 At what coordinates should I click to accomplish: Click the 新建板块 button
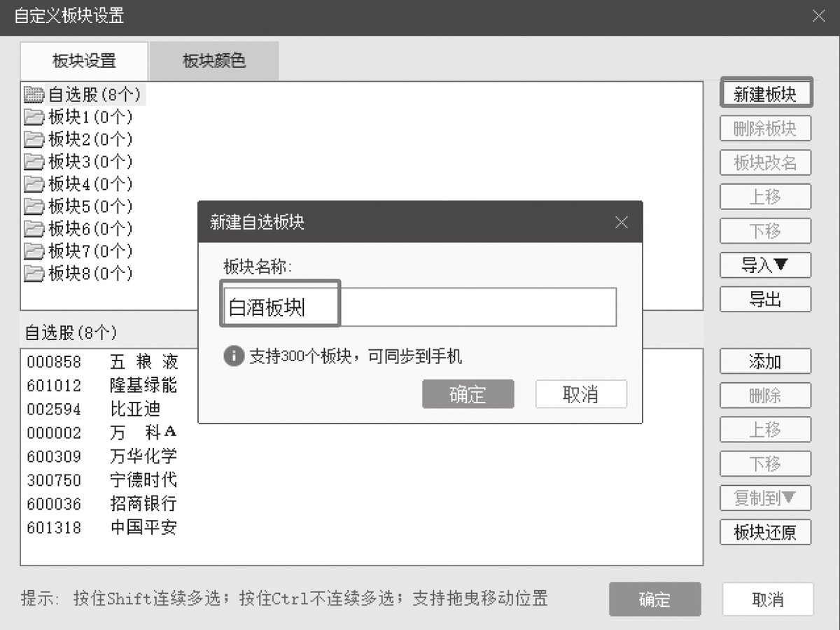pyautogui.click(x=766, y=93)
